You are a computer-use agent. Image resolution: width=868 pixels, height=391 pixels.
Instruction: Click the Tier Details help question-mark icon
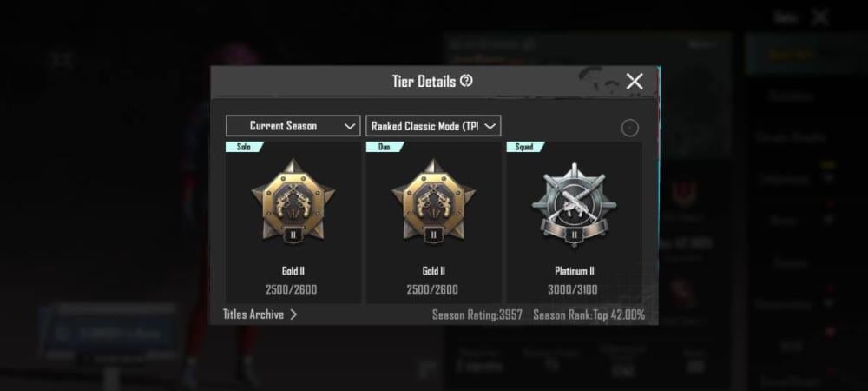[x=467, y=82]
